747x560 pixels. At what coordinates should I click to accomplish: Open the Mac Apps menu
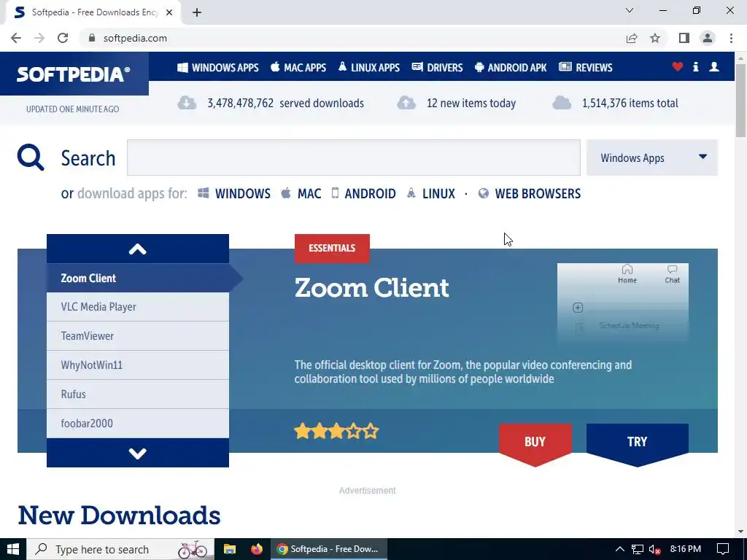point(298,68)
